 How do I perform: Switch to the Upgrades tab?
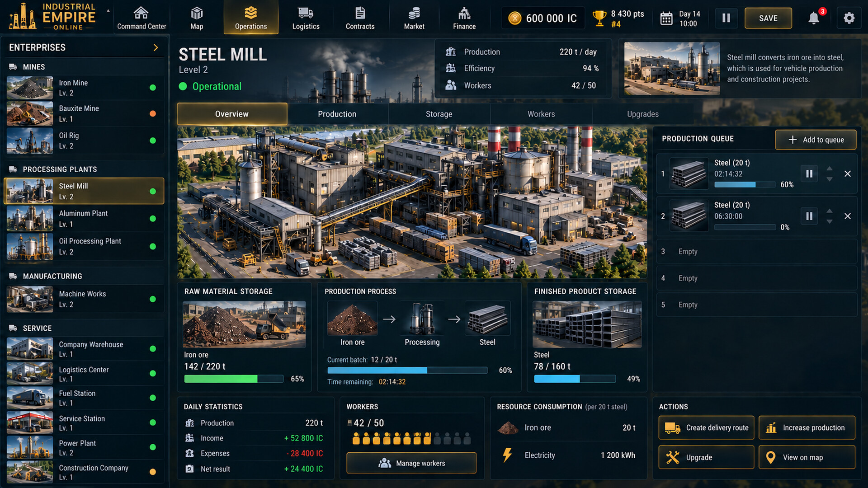(642, 114)
